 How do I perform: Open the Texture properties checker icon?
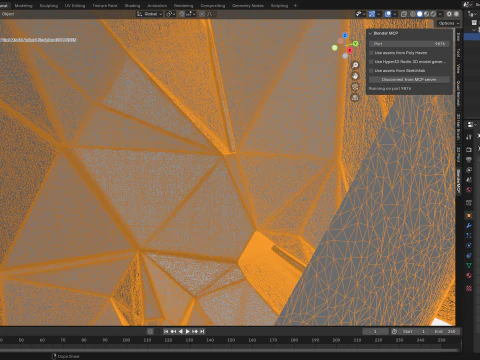pos(469,288)
